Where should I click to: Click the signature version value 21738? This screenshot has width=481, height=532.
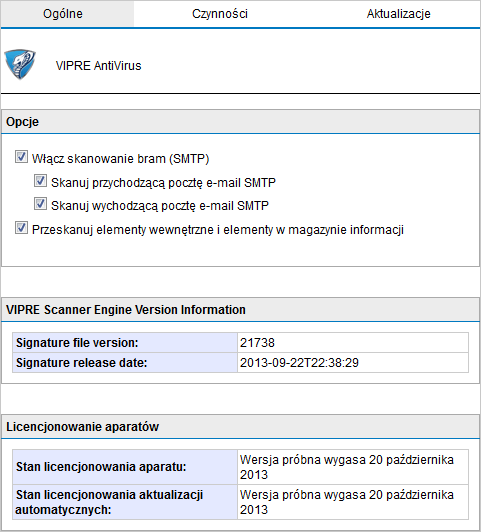pos(257,343)
